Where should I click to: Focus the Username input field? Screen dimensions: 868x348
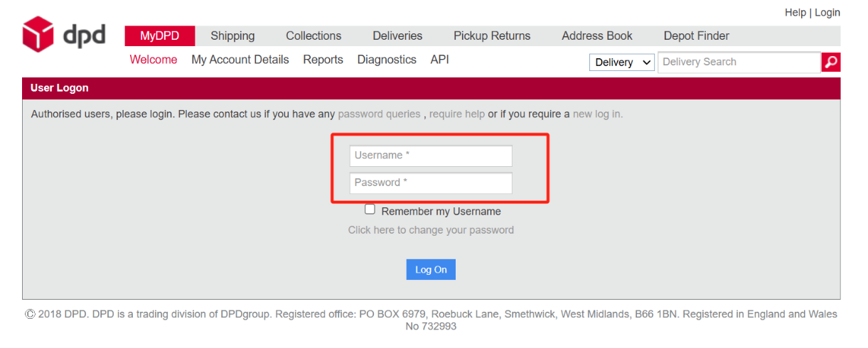(431, 156)
